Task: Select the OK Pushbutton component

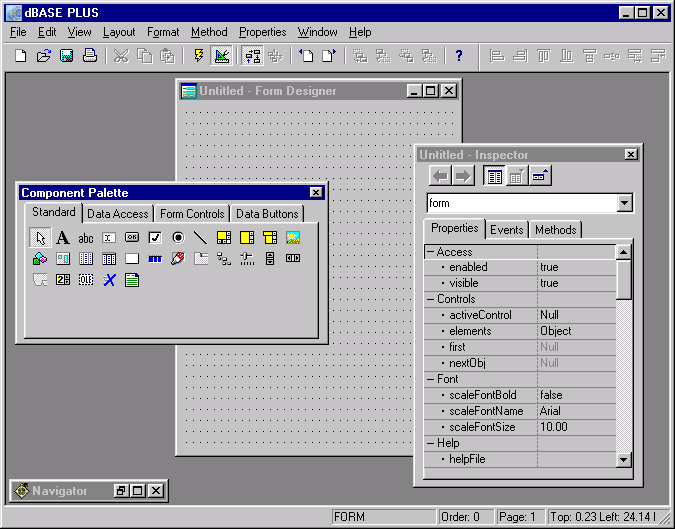Action: click(x=132, y=237)
